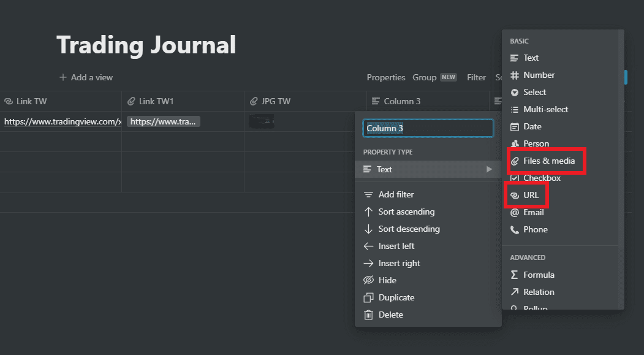644x355 pixels.
Task: Expand the Text property type submenu arrow
Action: pos(489,169)
